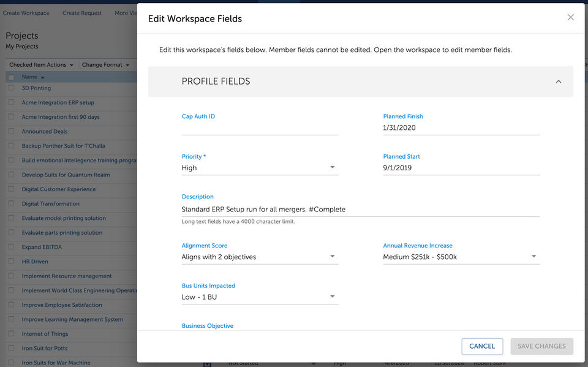The image size is (588, 367).
Task: Collapse the Profile Fields section
Action: click(x=559, y=81)
